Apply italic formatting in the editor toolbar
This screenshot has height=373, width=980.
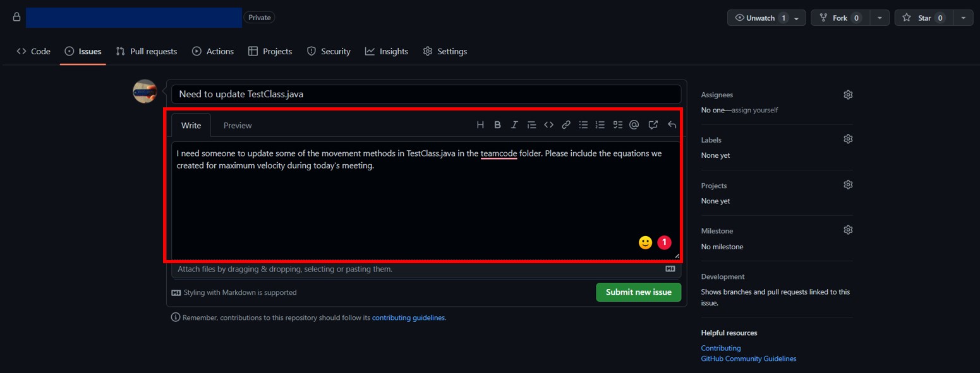(x=514, y=125)
